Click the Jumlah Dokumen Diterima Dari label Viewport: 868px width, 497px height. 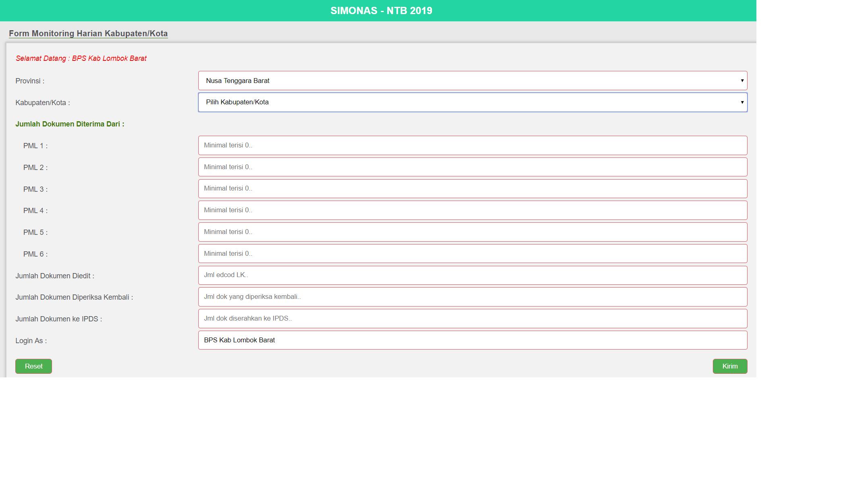point(70,124)
